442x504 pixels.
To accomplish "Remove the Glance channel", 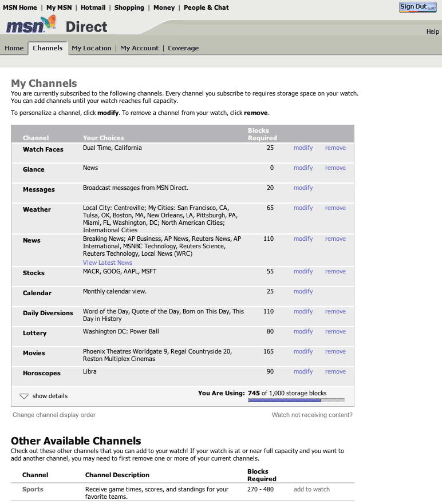I will 335,168.
